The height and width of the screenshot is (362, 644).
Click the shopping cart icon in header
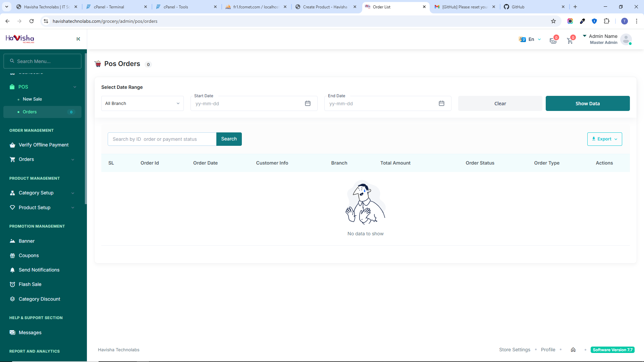pyautogui.click(x=570, y=41)
